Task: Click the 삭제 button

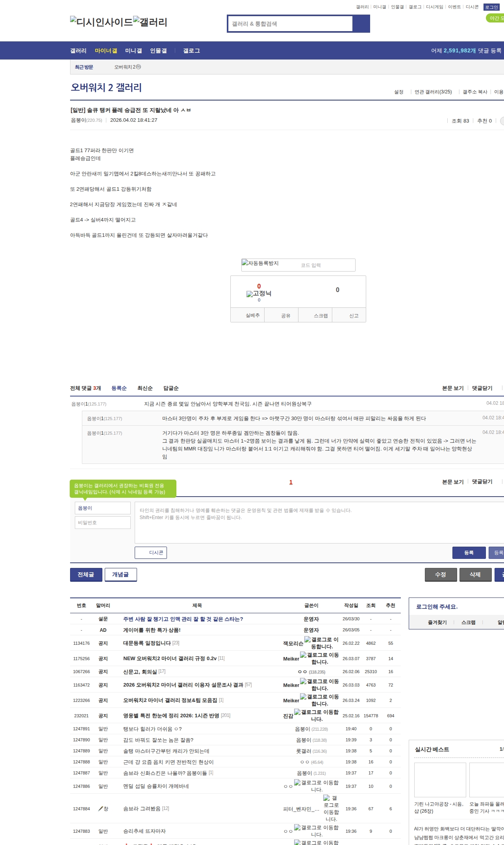Action: click(476, 575)
